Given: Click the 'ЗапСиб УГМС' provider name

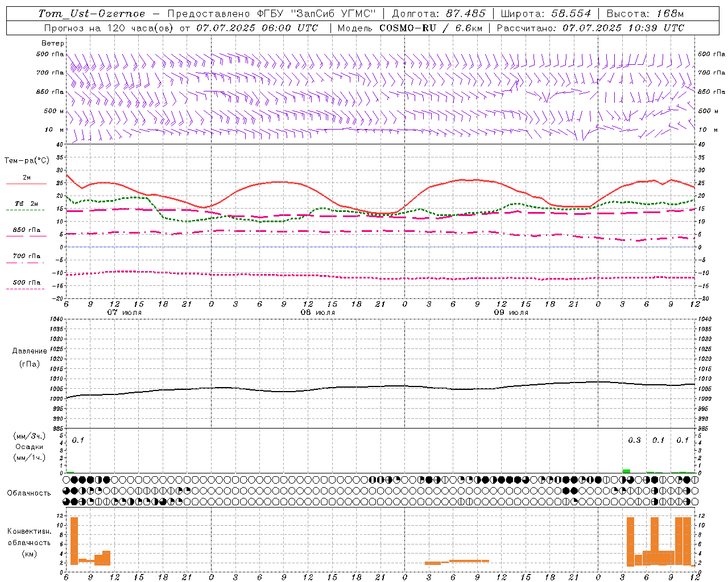Looking at the screenshot, I should point(333,14).
